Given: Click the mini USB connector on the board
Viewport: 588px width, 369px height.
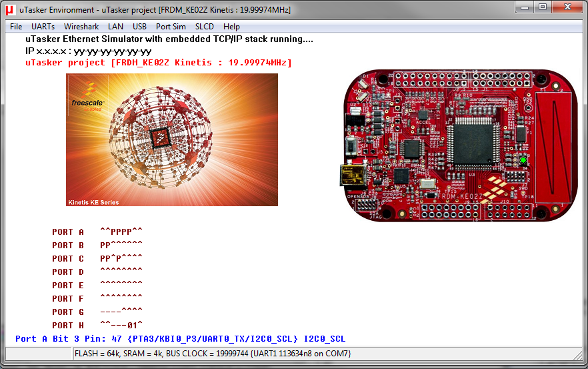Looking at the screenshot, I should [353, 175].
